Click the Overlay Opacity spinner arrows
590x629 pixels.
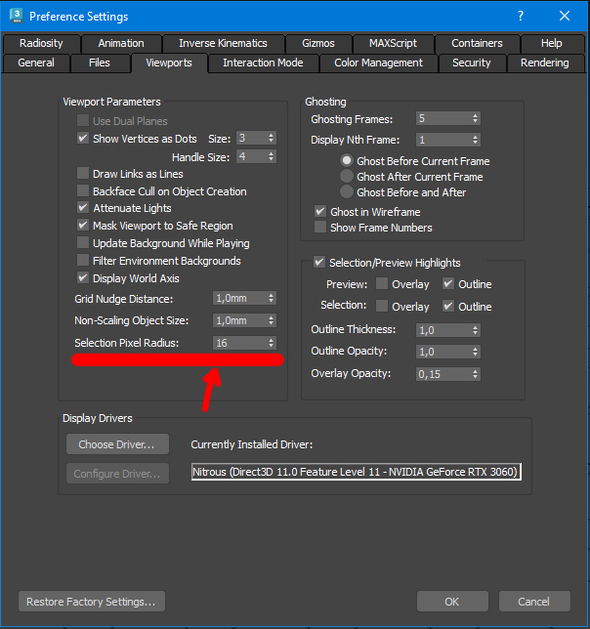click(475, 374)
